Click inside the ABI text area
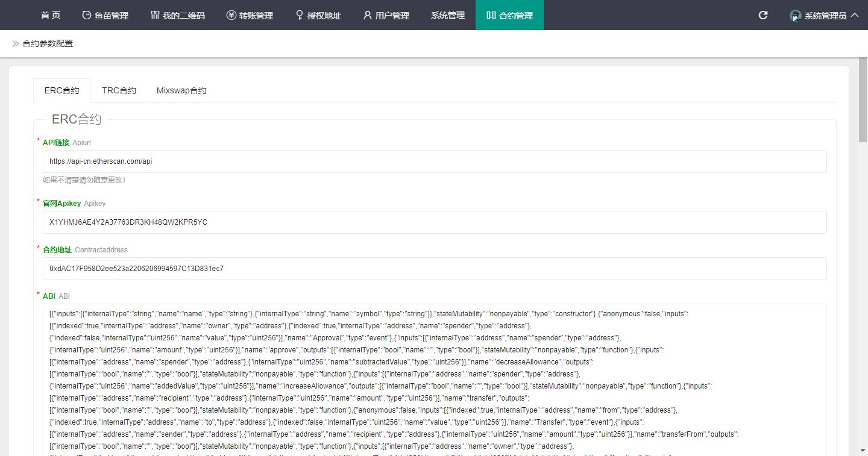This screenshot has width=868, height=456. 434,379
